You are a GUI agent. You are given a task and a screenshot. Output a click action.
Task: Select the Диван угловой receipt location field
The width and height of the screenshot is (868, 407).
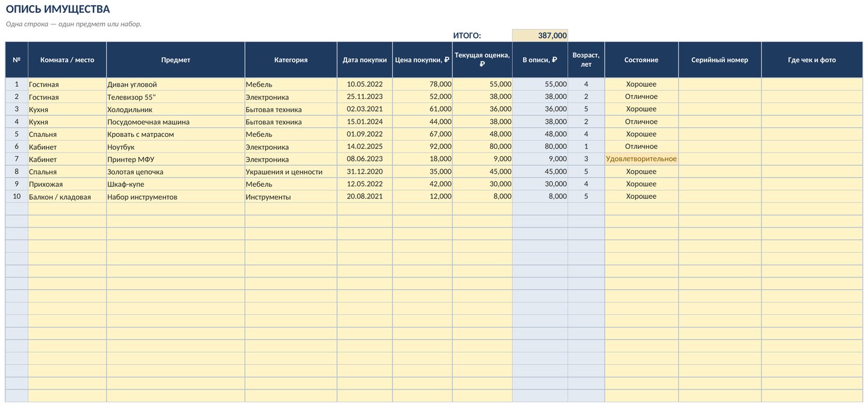812,84
